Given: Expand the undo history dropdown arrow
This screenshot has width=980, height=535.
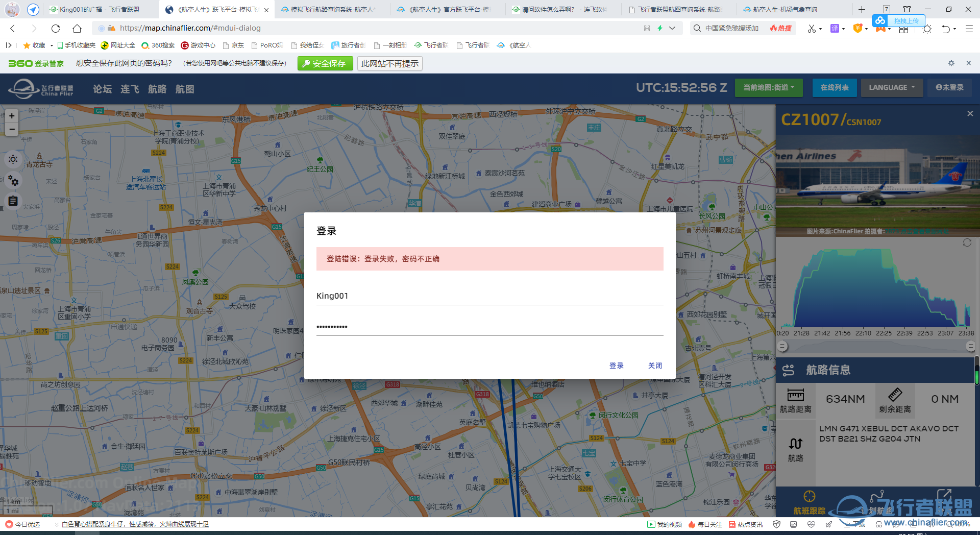Looking at the screenshot, I should click(x=954, y=29).
